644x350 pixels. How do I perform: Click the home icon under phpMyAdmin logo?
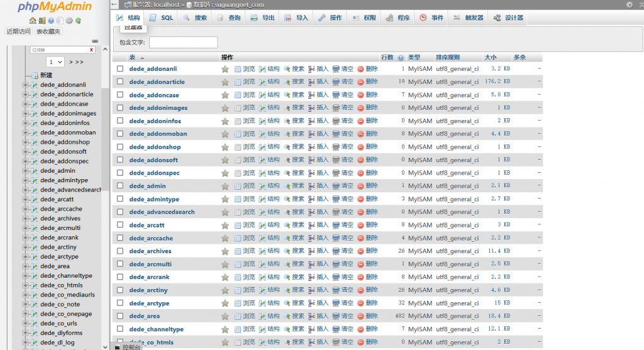tap(33, 21)
